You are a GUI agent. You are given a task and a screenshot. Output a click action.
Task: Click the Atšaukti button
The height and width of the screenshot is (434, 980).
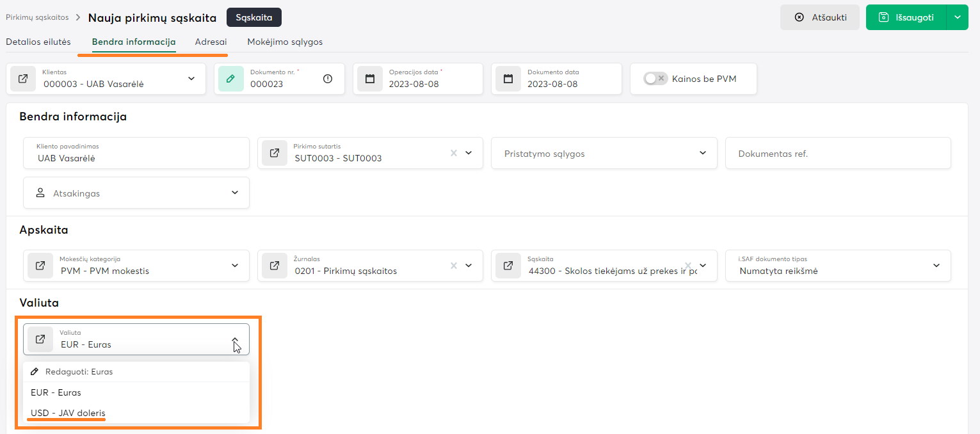point(820,17)
